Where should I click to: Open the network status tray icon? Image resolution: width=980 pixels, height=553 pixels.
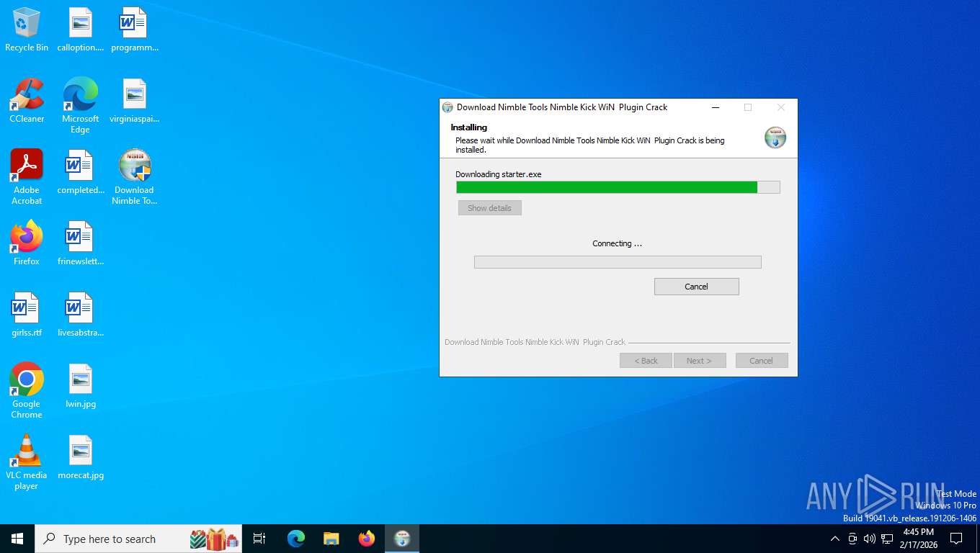887,539
